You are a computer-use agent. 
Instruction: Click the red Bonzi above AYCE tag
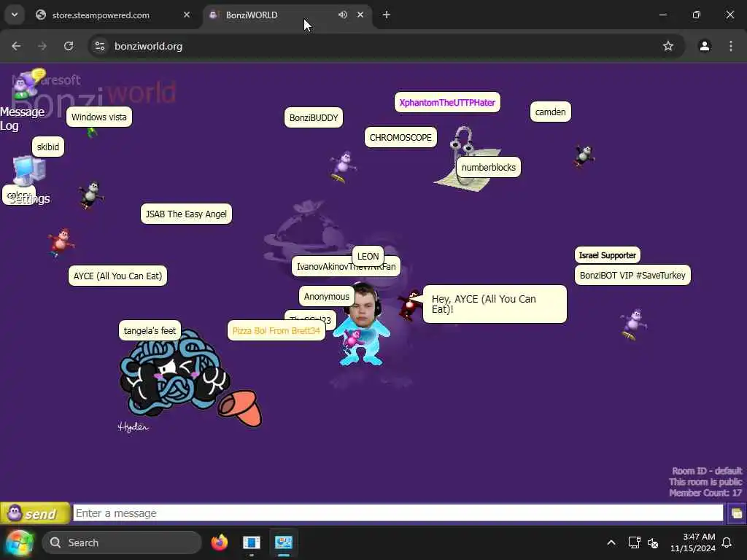[x=61, y=242]
